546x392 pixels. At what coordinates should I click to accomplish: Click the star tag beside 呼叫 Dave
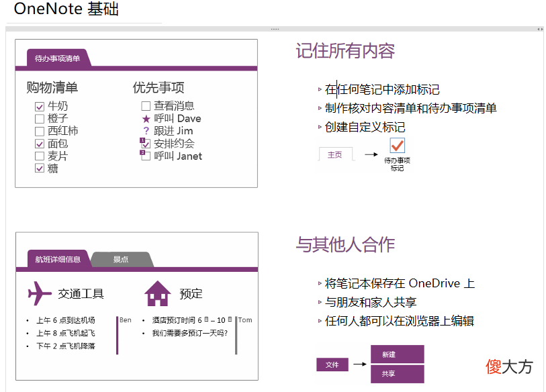[x=146, y=119]
